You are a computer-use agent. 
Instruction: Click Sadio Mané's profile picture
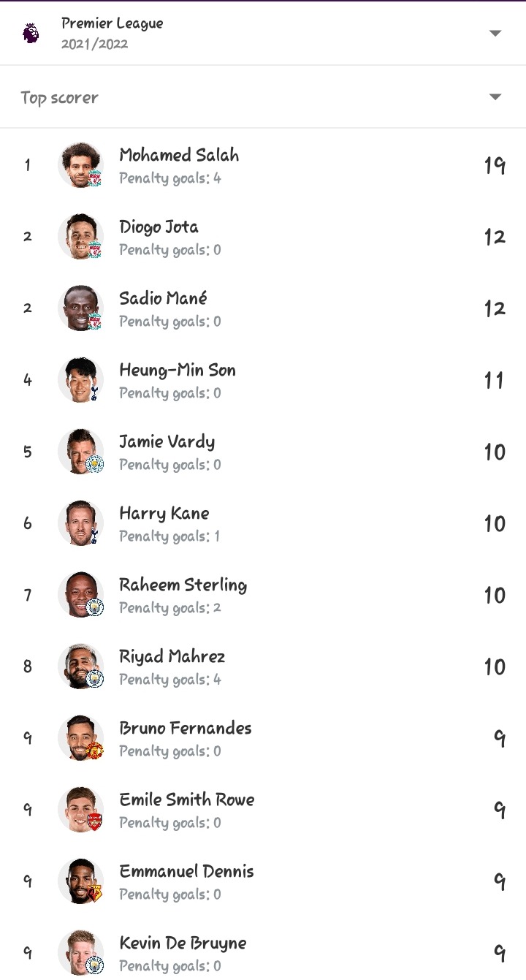[80, 308]
